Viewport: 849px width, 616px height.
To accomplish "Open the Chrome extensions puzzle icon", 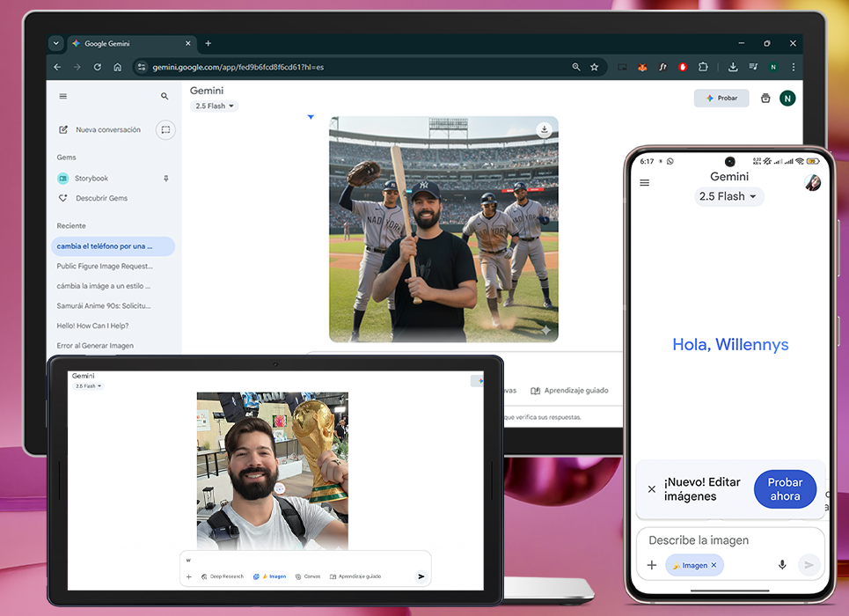I will click(x=703, y=67).
